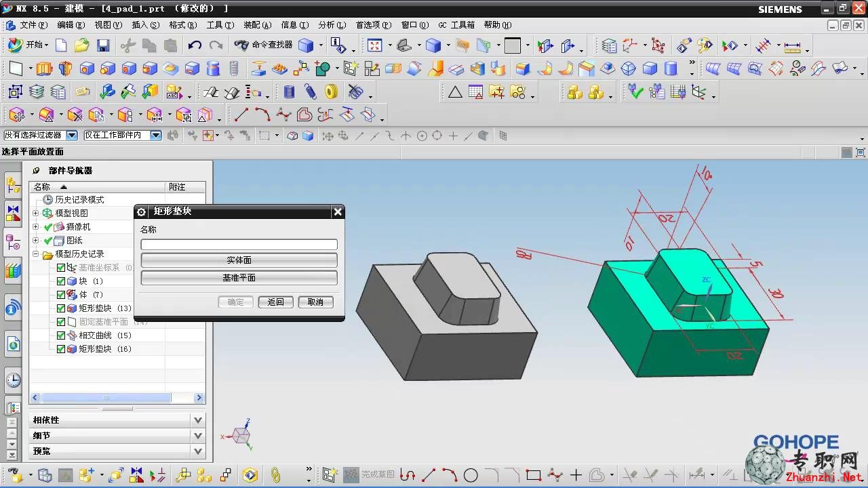
Task: Click the 基准平面 button
Action: pos(239,278)
